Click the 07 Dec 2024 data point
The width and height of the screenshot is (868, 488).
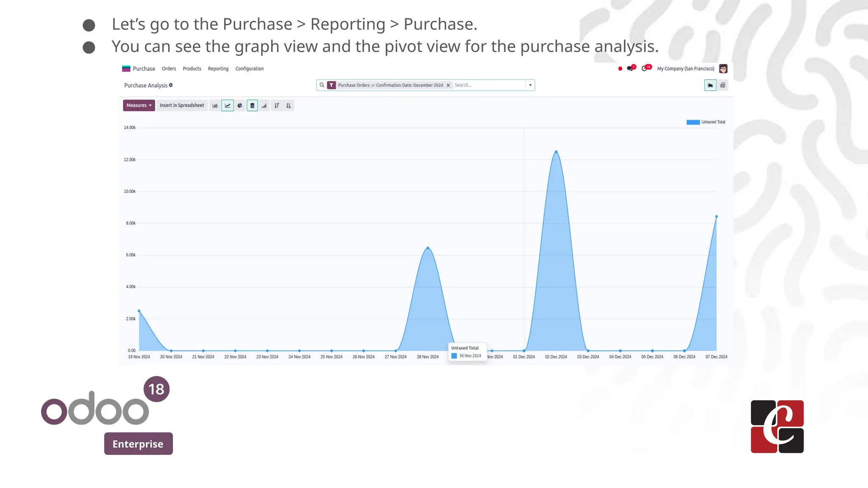click(x=717, y=216)
